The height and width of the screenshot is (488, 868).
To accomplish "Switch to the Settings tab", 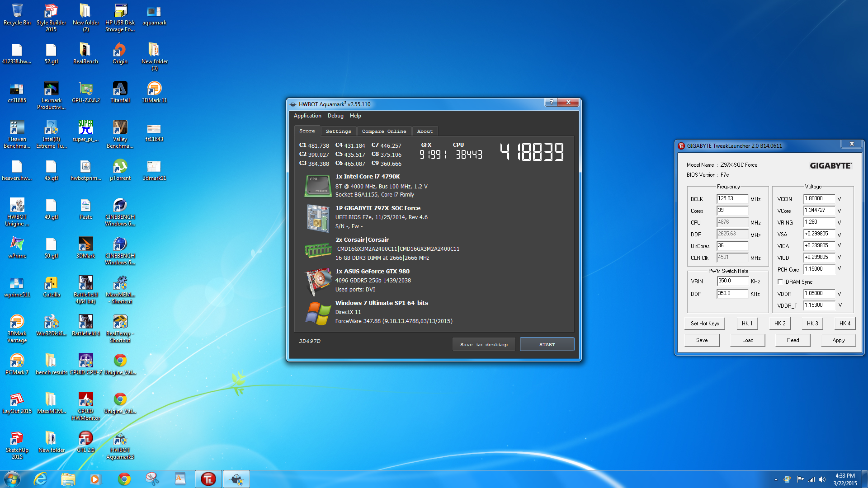I will click(x=338, y=131).
